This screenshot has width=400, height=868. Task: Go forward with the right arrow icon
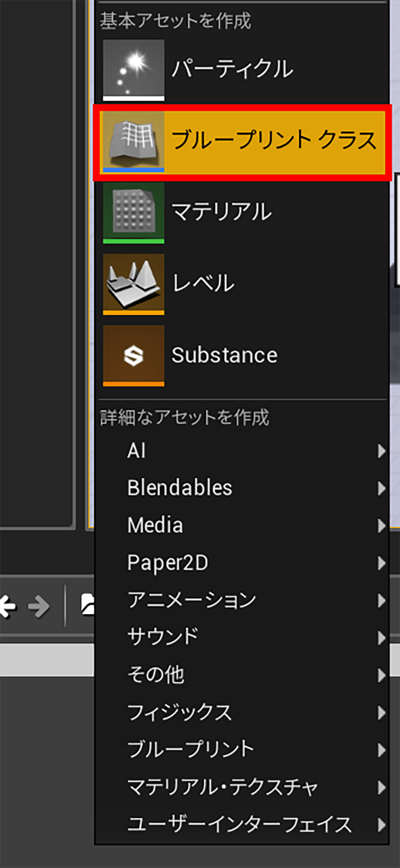tap(39, 606)
